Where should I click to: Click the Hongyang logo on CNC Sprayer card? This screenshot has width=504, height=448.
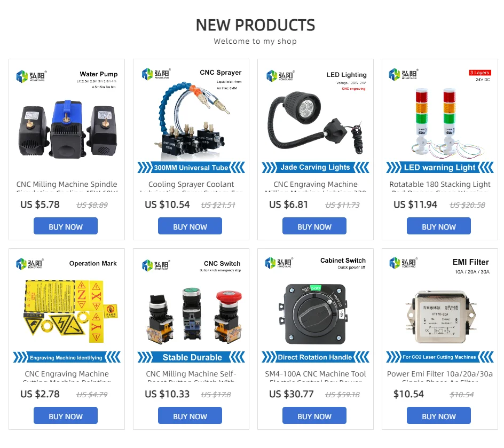point(156,74)
